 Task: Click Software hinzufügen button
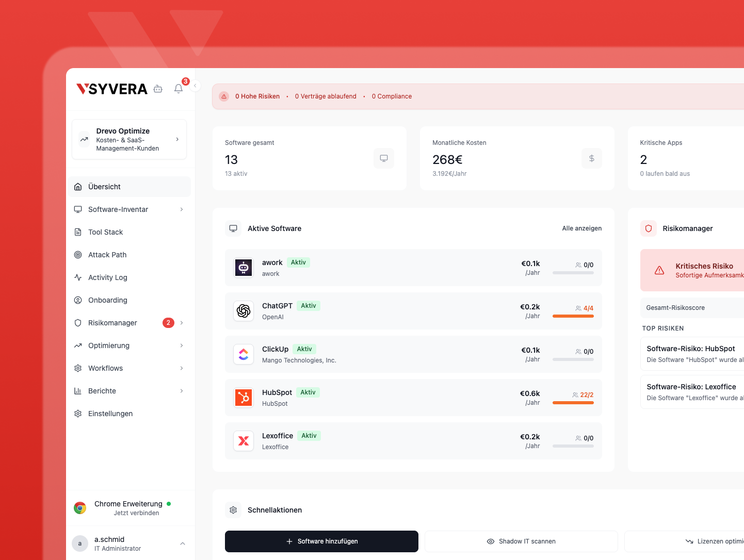coord(321,541)
